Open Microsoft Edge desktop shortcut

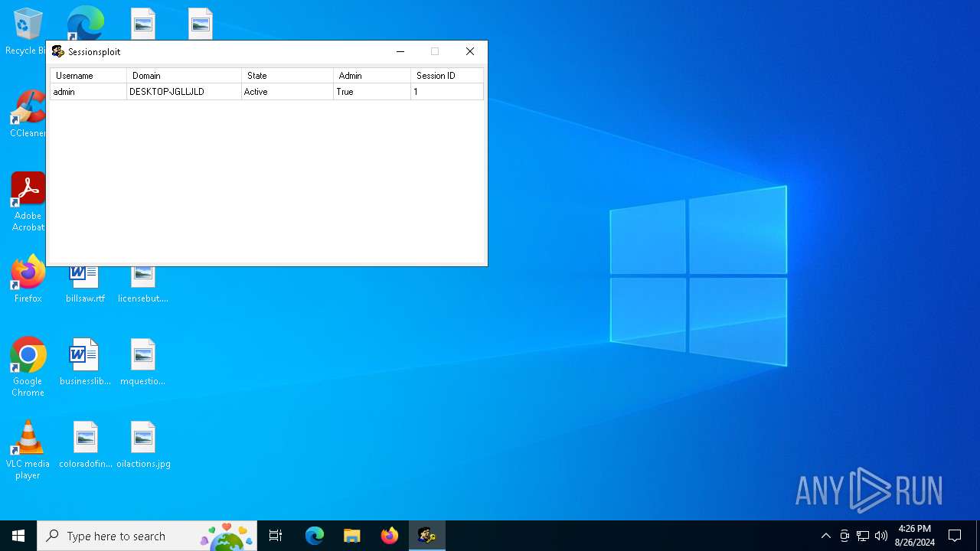click(85, 23)
